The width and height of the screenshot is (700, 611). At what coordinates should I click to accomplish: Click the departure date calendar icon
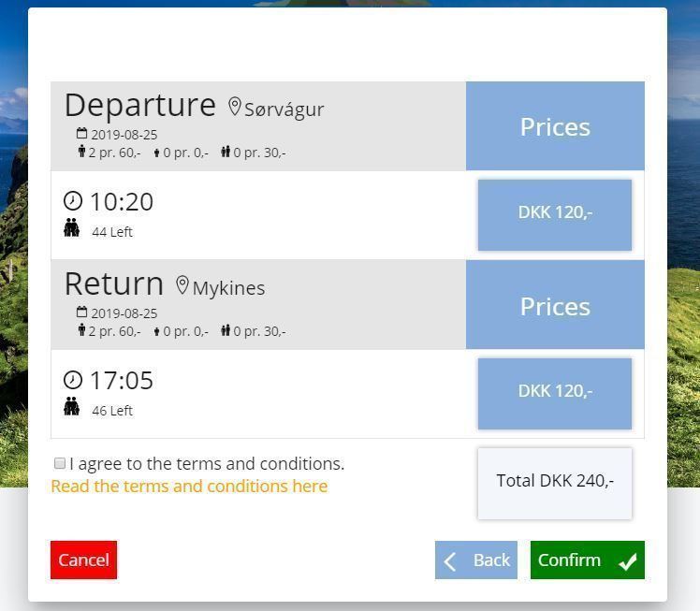[x=81, y=133]
